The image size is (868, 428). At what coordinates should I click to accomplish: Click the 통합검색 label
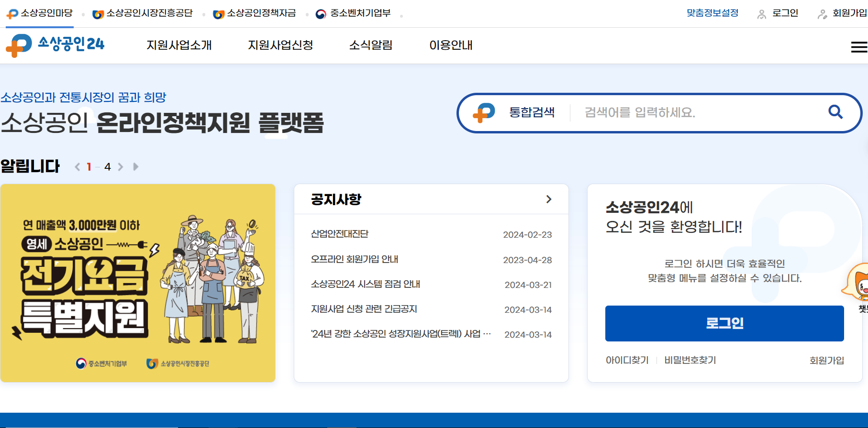tap(532, 112)
